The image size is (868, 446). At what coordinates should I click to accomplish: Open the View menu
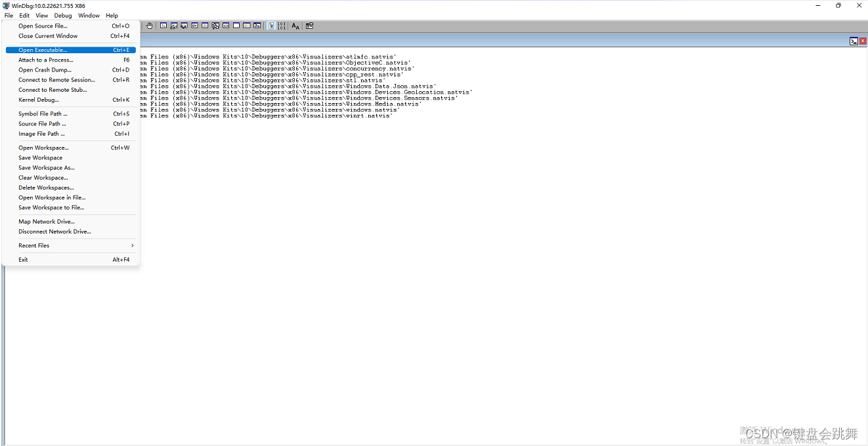coord(41,15)
